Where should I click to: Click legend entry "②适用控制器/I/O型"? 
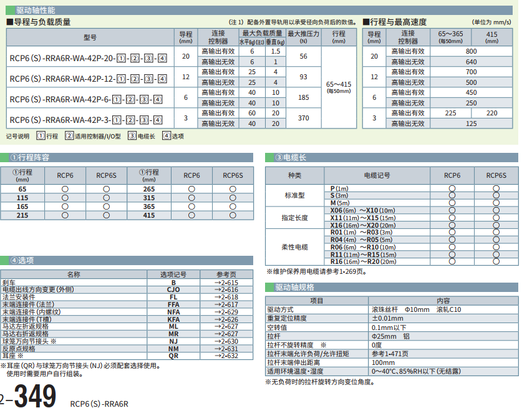point(93,136)
